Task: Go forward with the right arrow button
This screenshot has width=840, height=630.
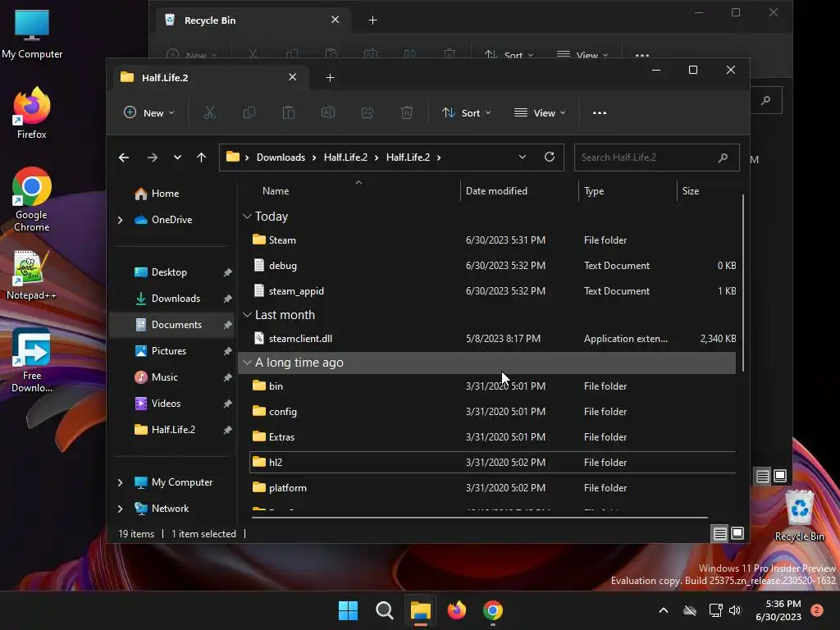Action: click(152, 157)
